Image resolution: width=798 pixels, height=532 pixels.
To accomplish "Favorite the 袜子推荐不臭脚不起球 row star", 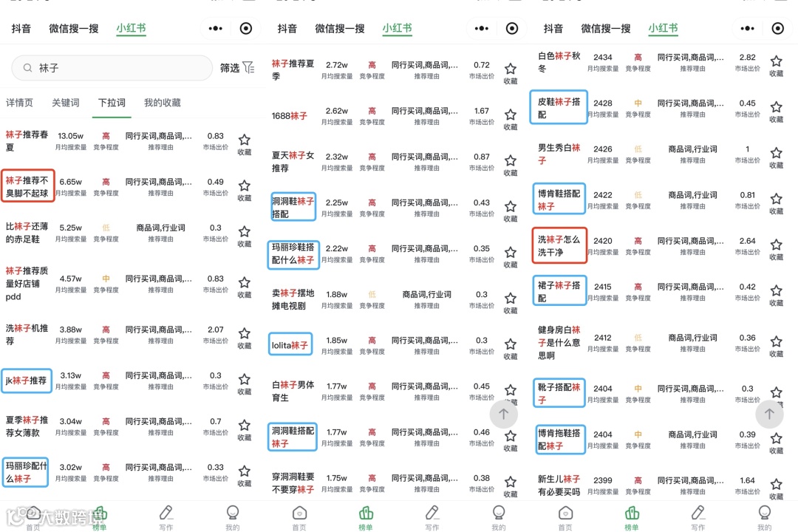I will [245, 185].
